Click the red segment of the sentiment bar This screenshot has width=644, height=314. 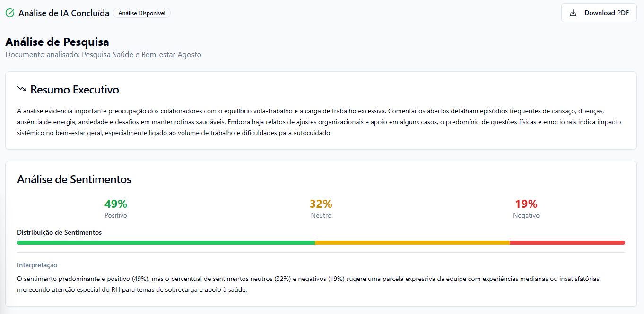[567, 243]
